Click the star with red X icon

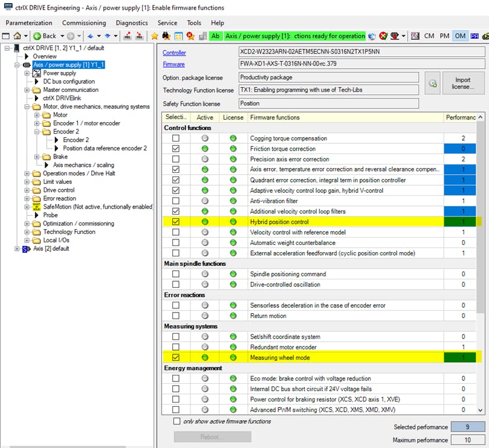pyautogui.click(x=190, y=36)
